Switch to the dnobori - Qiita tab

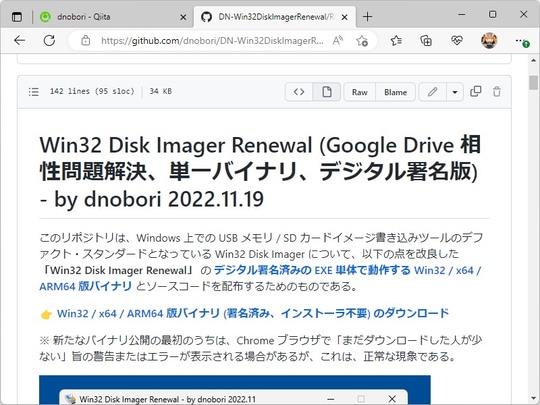pos(114,17)
